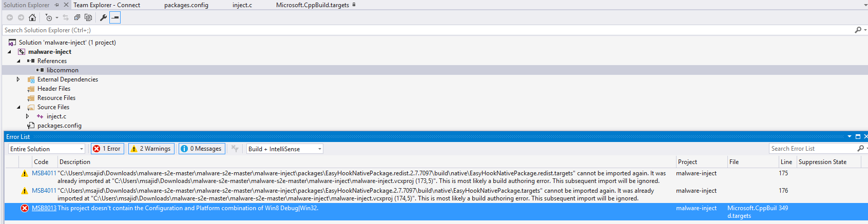This screenshot has width=868, height=224.
Task: Open the Entire Solution scope dropdown
Action: pos(47,149)
